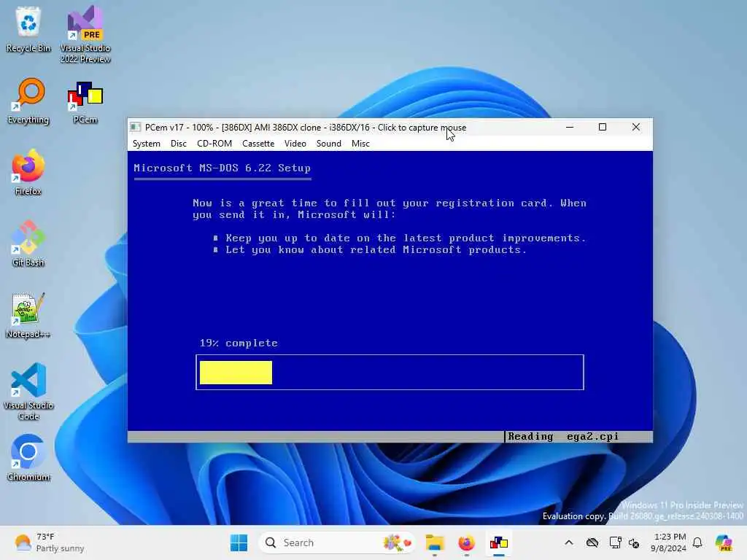Select the Git Bash desktop icon

(28, 244)
